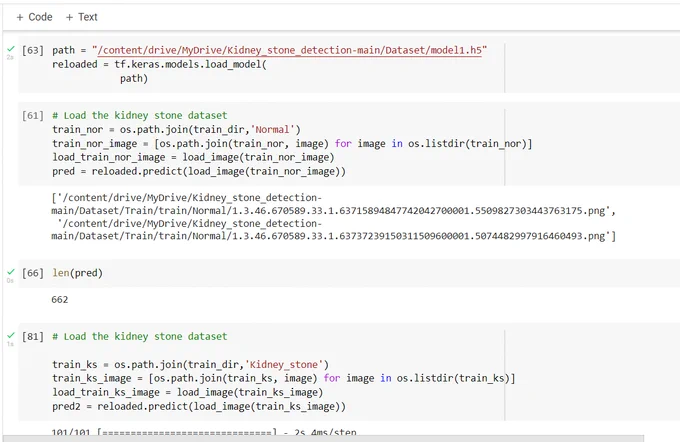Open the underlined model1.h5 path link
This screenshot has width=680, height=442.
click(x=290, y=50)
